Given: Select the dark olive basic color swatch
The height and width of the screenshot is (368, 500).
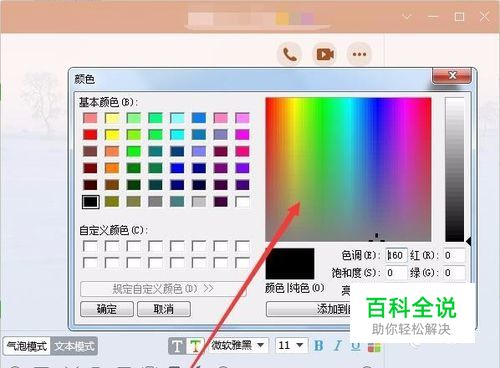Looking at the screenshot, I should tap(112, 202).
